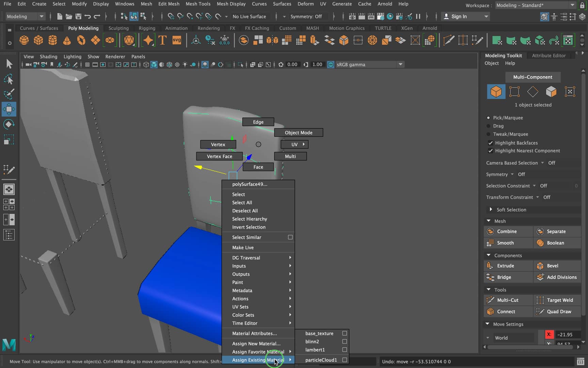Viewport: 588px width, 368px height.
Task: Enable Highlight Backfaces
Action: pyautogui.click(x=491, y=143)
